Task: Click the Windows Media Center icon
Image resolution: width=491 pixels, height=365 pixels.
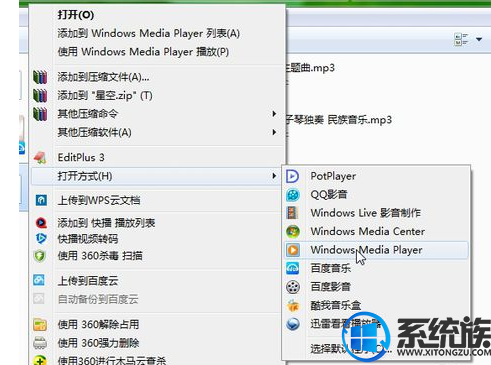Action: click(293, 231)
